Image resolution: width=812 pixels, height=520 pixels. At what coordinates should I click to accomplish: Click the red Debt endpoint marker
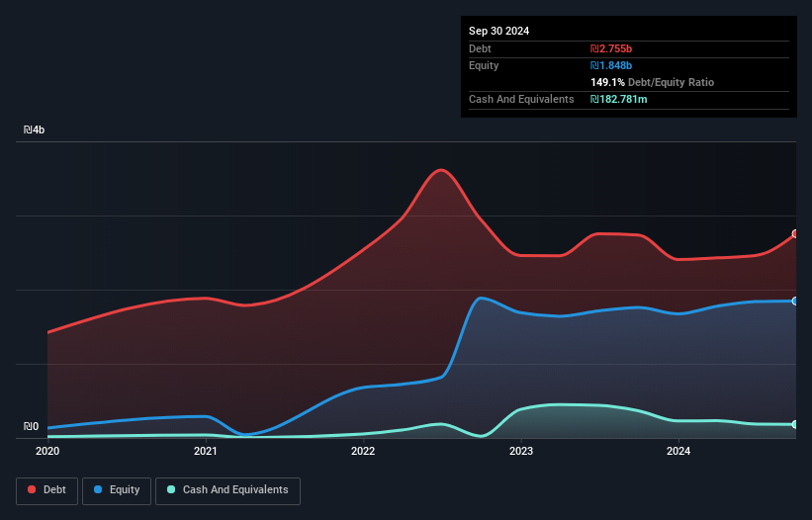(x=795, y=234)
